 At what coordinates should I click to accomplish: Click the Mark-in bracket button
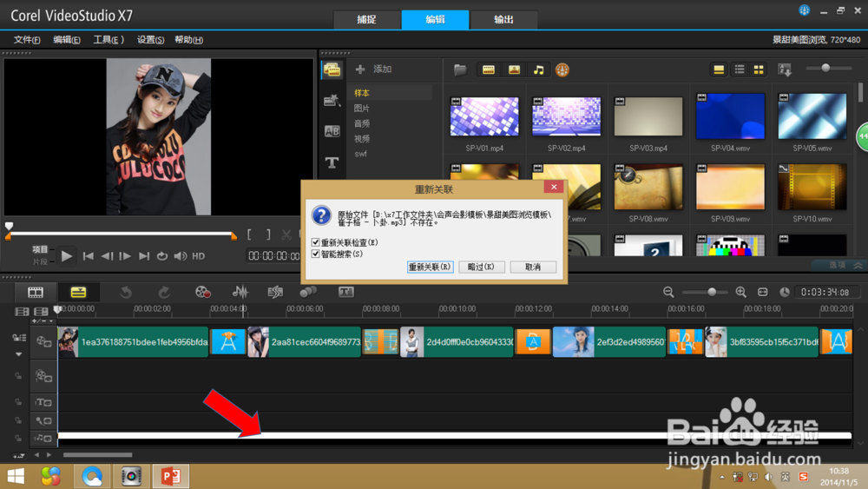pyautogui.click(x=249, y=235)
